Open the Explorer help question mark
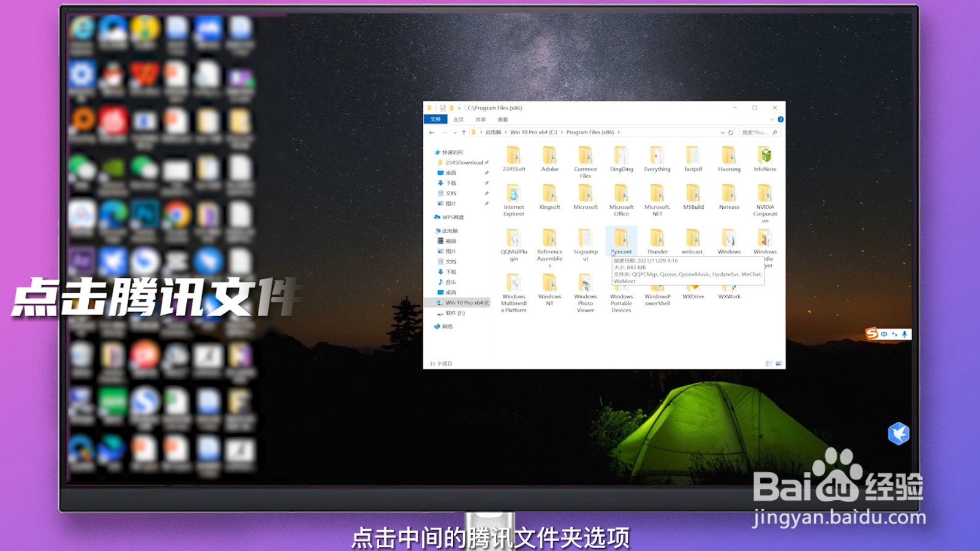The image size is (980, 551). tap(780, 119)
